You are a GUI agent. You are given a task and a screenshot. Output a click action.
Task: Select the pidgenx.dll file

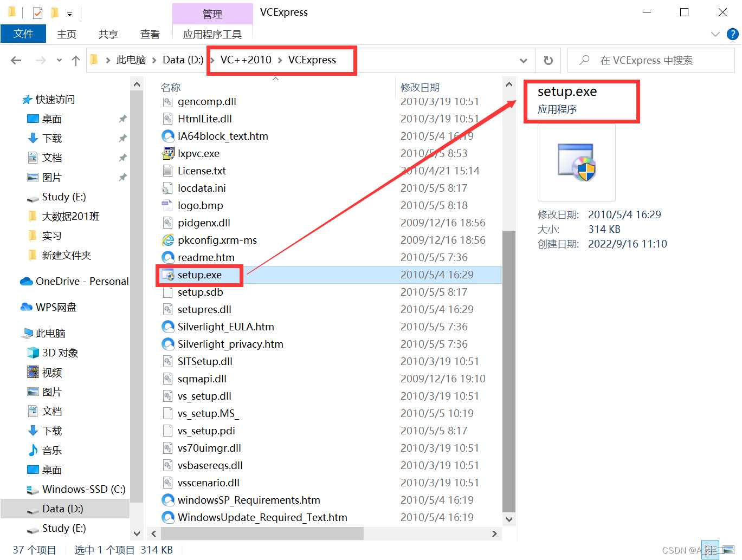point(204,223)
